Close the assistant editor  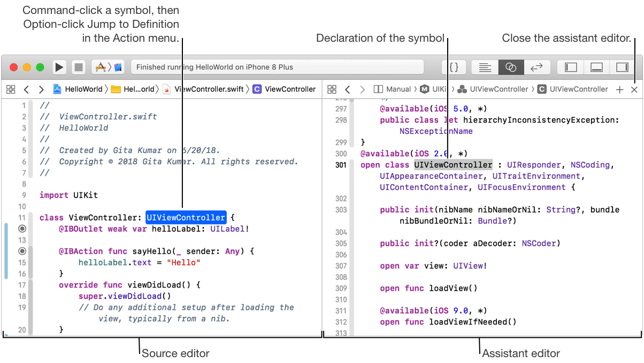point(634,90)
